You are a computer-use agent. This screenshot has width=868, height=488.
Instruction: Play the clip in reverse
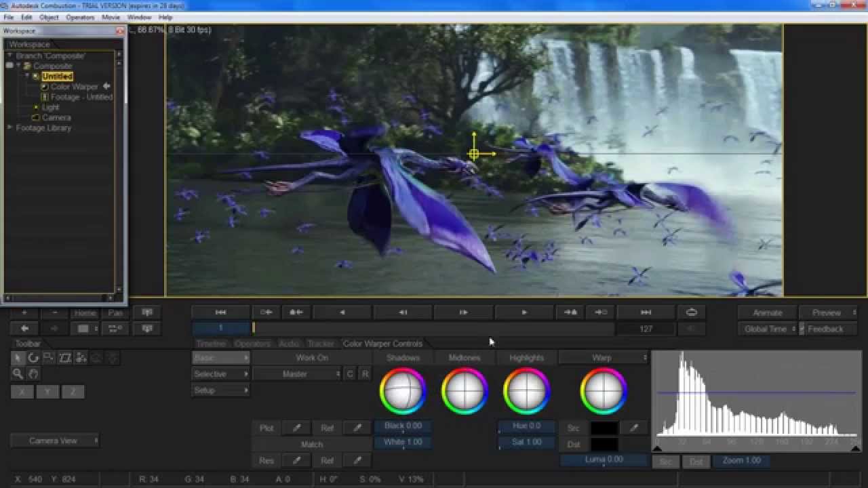[x=342, y=312]
